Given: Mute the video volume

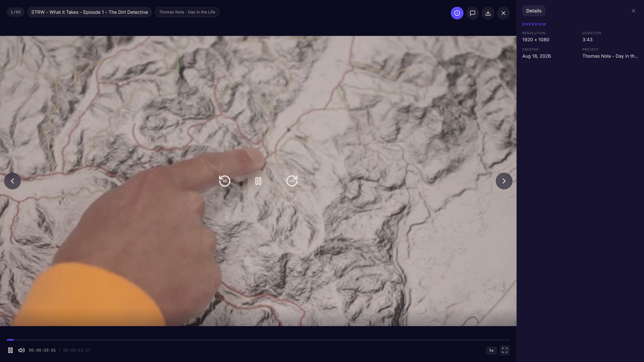Looking at the screenshot, I should point(21,350).
